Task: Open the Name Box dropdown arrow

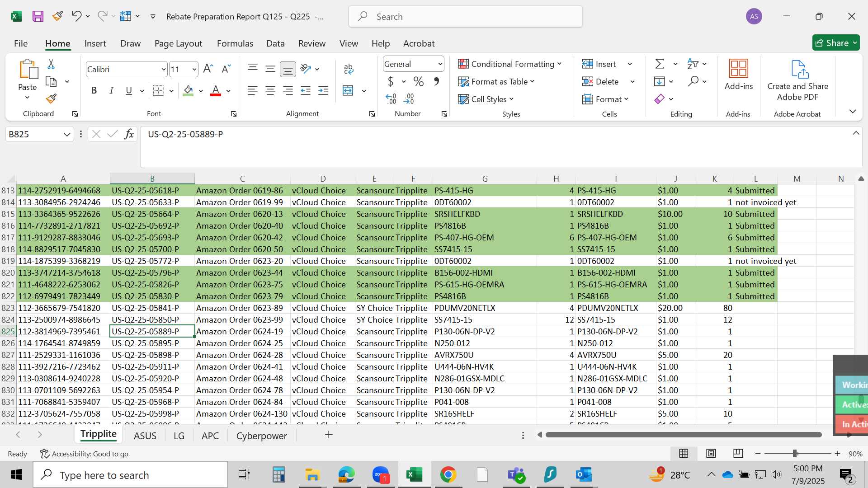Action: click(x=67, y=134)
